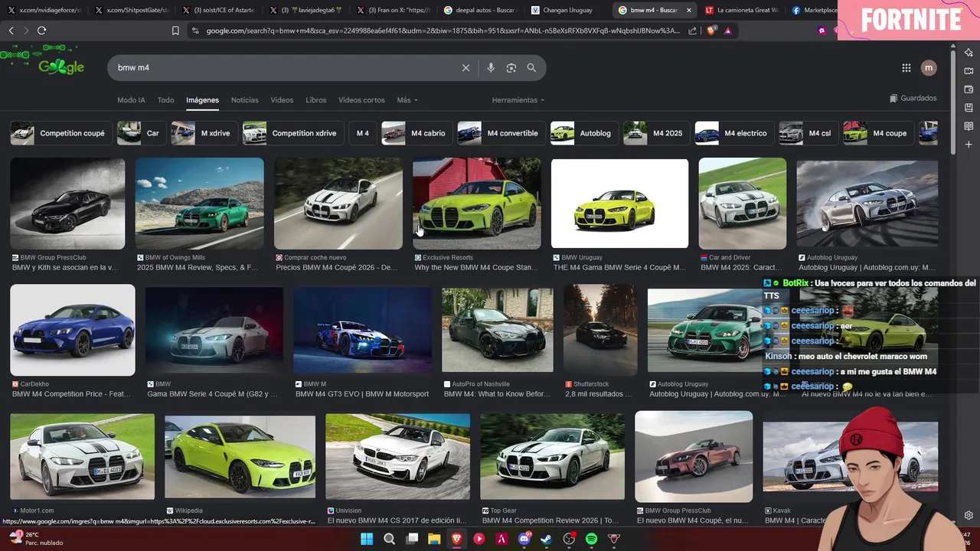
Task: Open Spotify from the taskbar
Action: [591, 539]
